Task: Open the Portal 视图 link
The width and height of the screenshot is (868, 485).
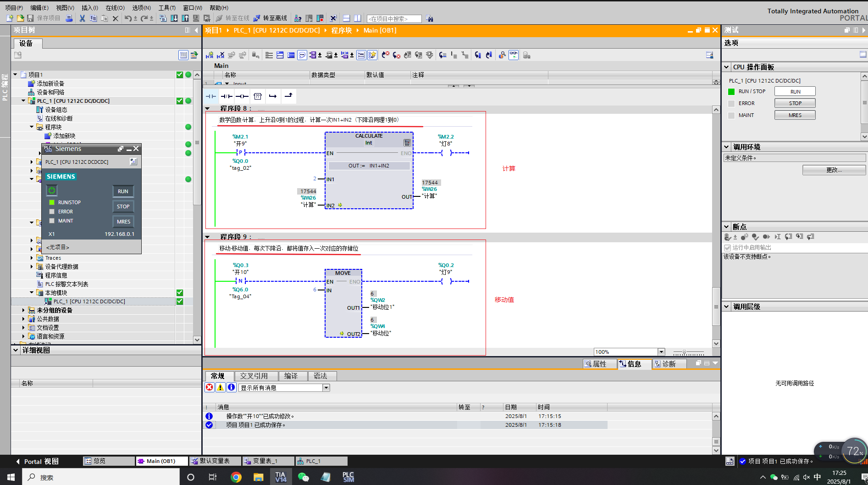Action: 38,461
